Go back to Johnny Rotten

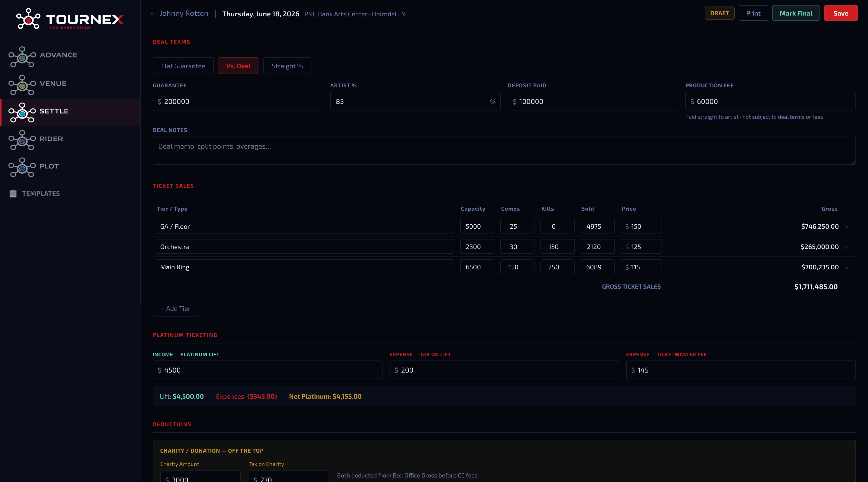[x=180, y=14]
